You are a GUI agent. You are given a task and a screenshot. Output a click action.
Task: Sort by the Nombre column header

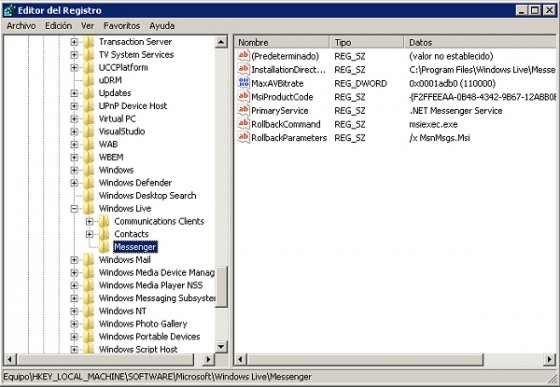(282, 42)
